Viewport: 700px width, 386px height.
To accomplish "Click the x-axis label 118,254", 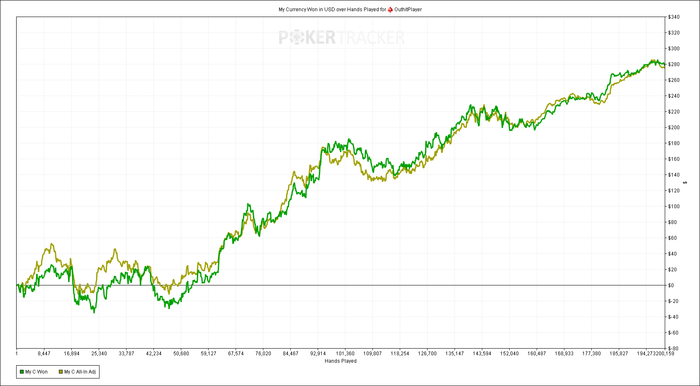I will pos(400,353).
